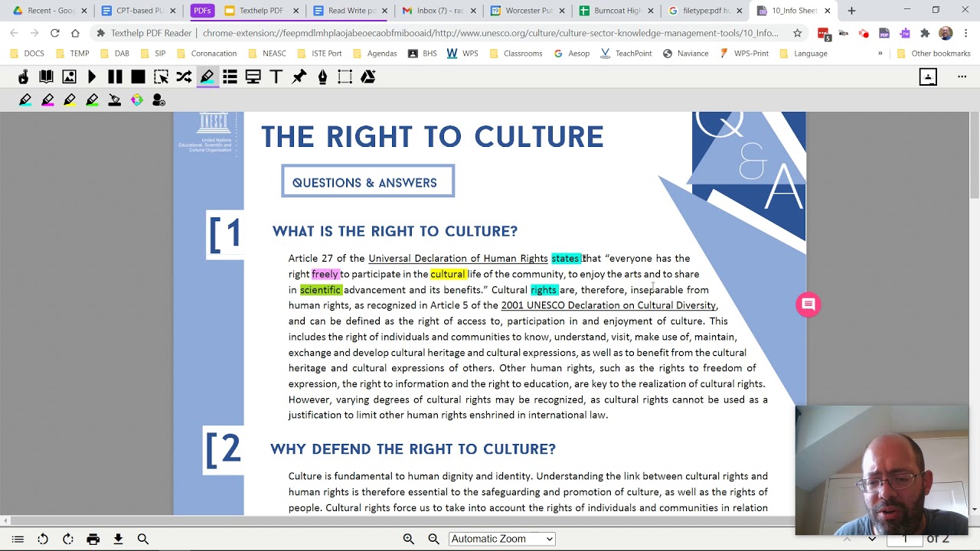
Task: Open a new browser tab
Action: point(851,11)
